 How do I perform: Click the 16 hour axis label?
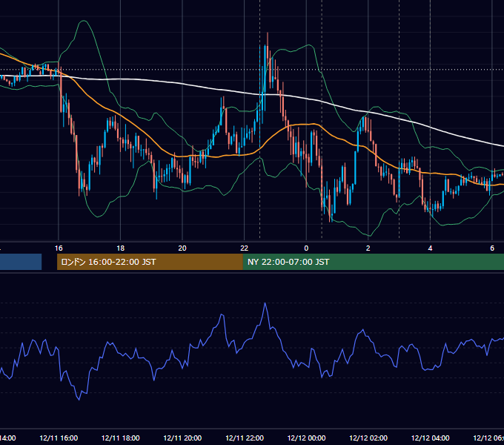[x=59, y=248]
